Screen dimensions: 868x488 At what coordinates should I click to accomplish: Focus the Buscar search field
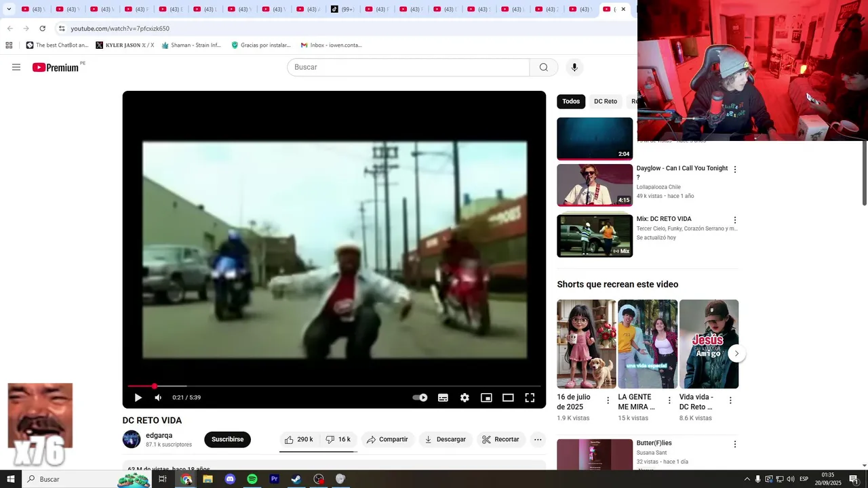408,67
